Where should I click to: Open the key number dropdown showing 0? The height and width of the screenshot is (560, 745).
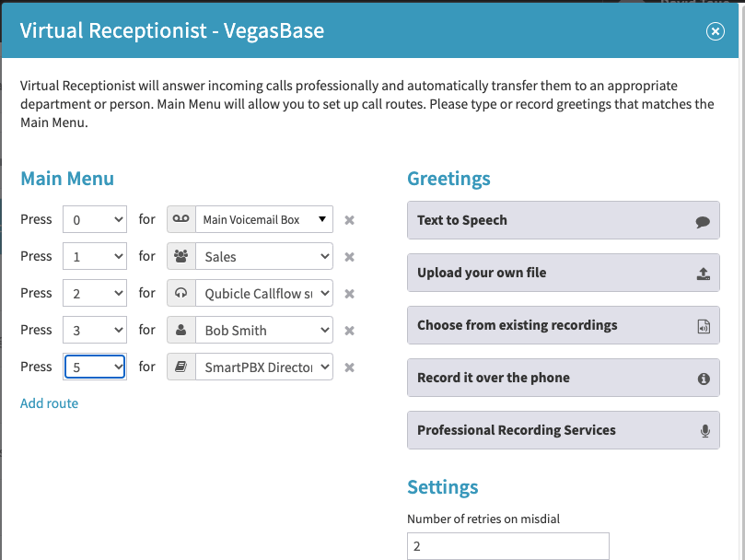click(95, 219)
